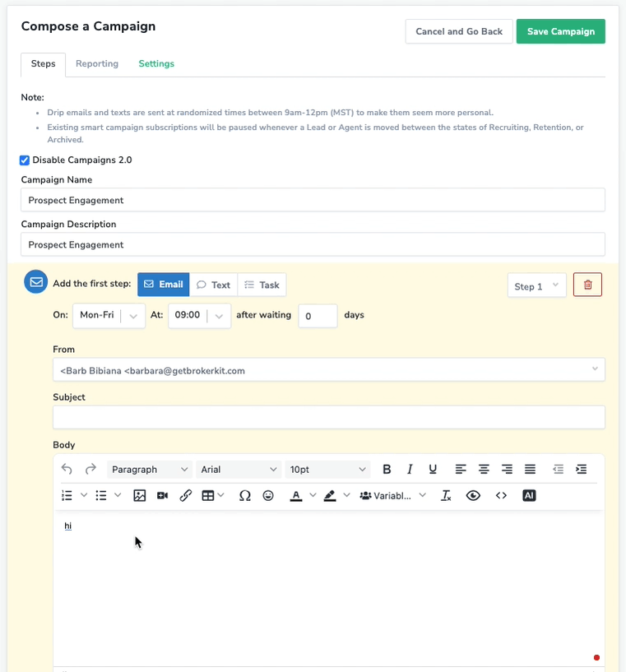Open the Paragraph format dropdown
Screen dimensions: 626x672
149,470
